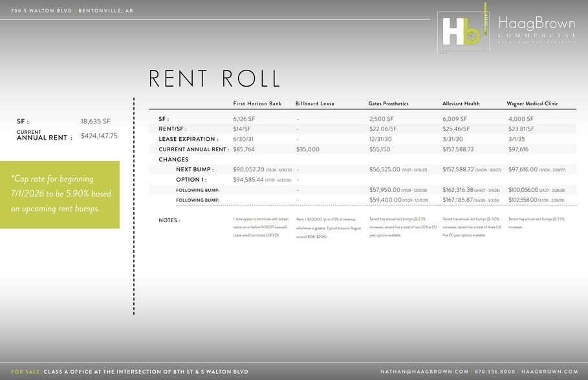Click the green cap rate note box
Screen dimensions: 588x380
pyautogui.click(x=60, y=195)
